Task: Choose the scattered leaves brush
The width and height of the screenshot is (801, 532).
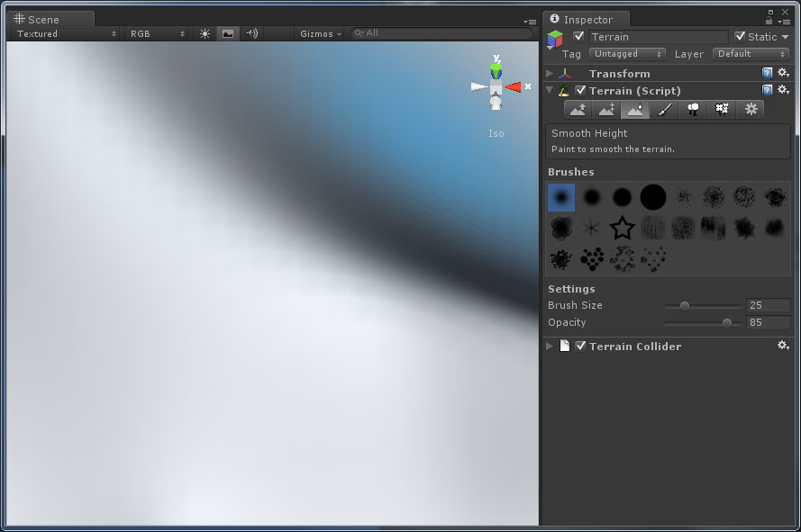Action: 623,259
